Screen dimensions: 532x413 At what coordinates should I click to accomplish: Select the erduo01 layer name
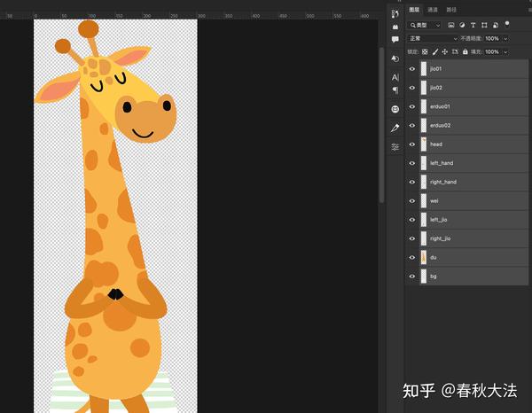[x=440, y=106]
